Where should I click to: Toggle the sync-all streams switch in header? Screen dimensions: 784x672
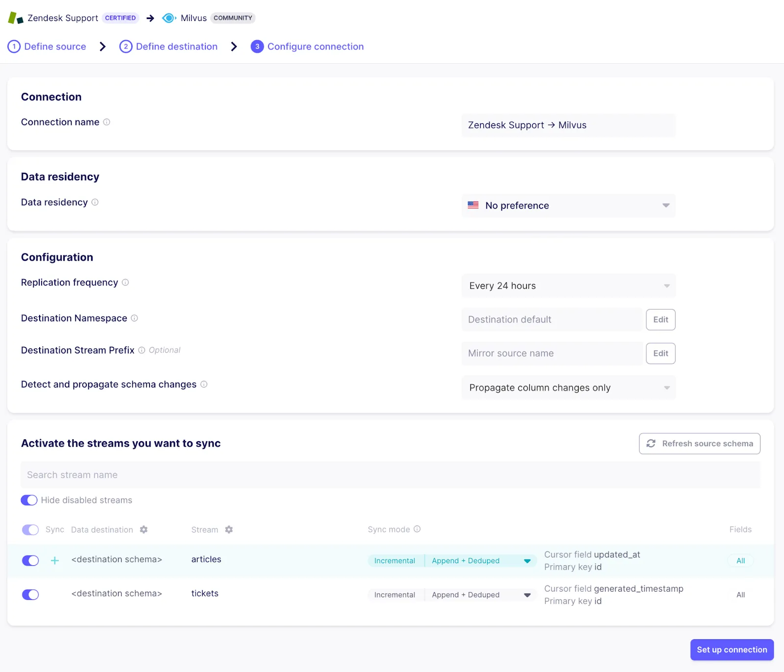pos(30,530)
